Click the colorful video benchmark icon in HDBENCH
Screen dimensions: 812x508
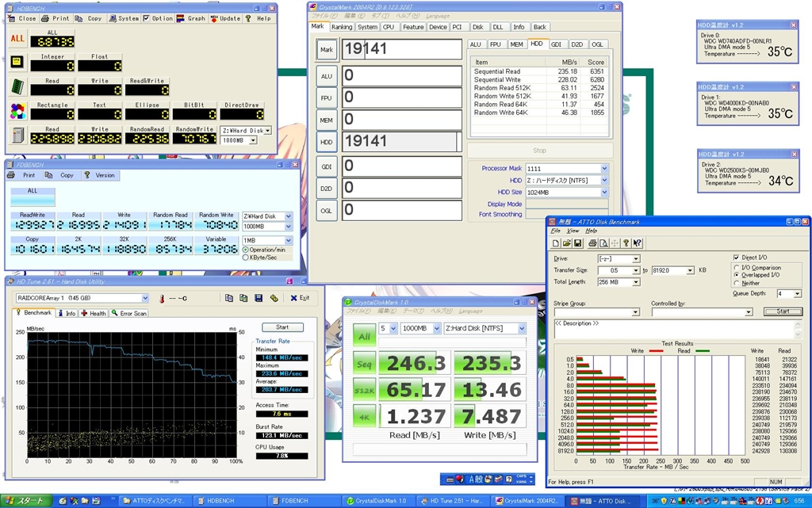tap(17, 111)
